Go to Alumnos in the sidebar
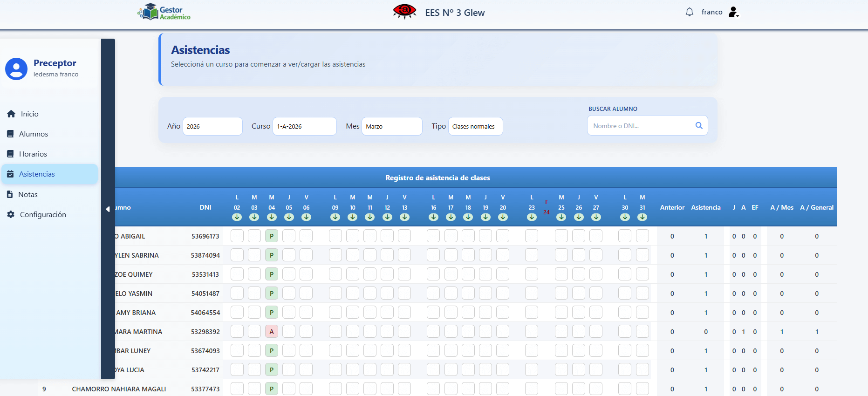The height and width of the screenshot is (396, 868). (x=33, y=134)
